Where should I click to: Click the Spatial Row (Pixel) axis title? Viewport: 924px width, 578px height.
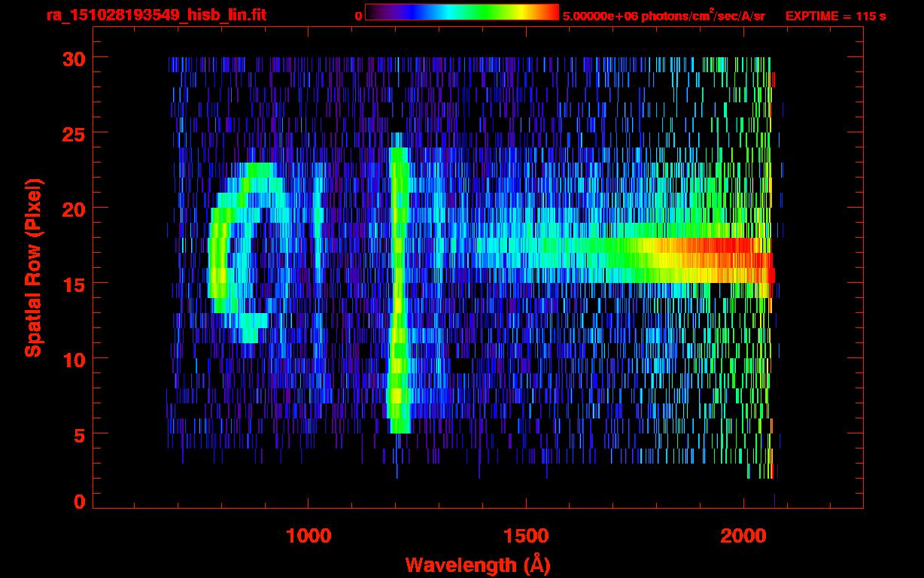pos(33,267)
